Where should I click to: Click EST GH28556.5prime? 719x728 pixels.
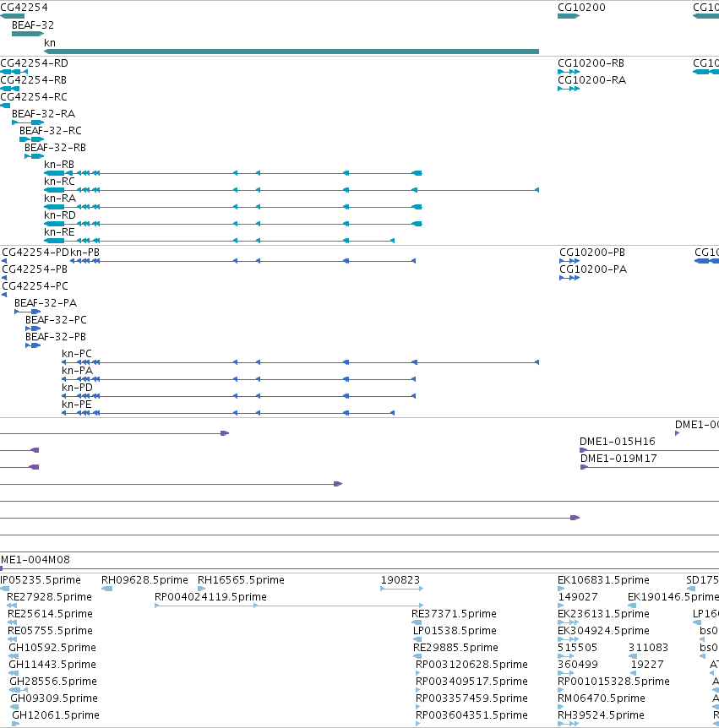tap(53, 681)
